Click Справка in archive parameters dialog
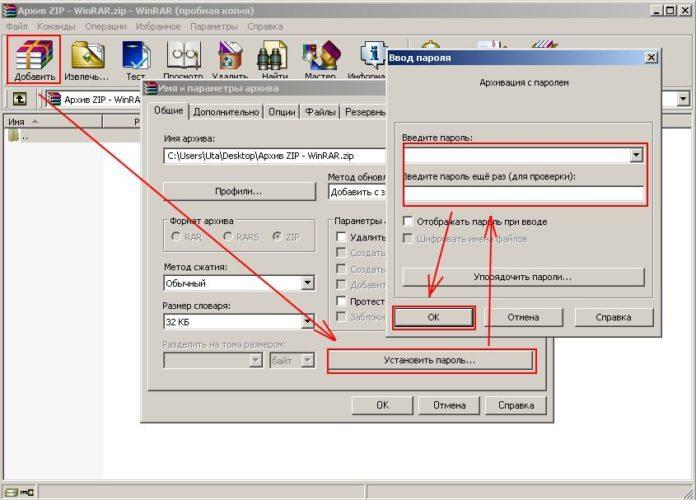This screenshot has width=696, height=500. [x=516, y=405]
